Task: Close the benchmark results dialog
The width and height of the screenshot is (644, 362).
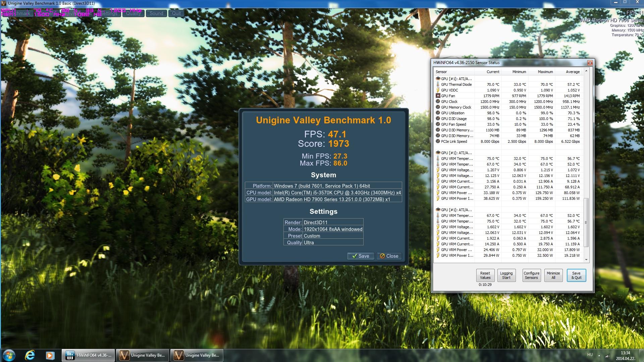Action: point(389,256)
